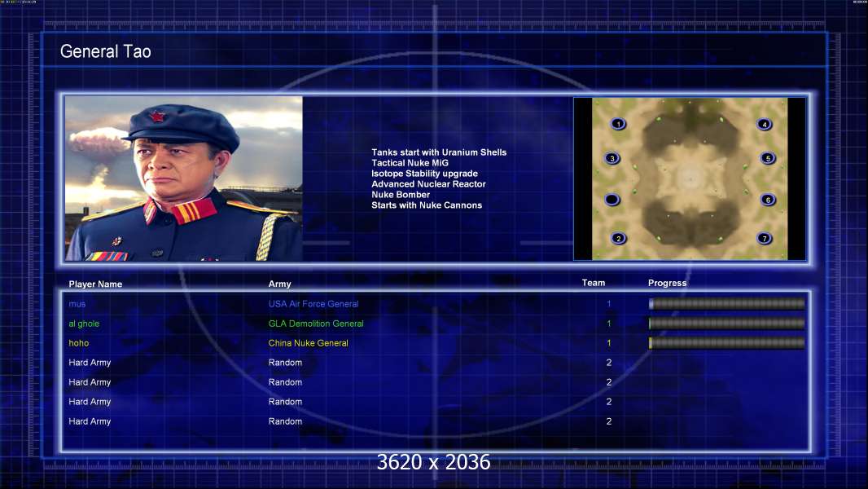Click the team number in the hoho row
The height and width of the screenshot is (489, 868).
(x=608, y=343)
